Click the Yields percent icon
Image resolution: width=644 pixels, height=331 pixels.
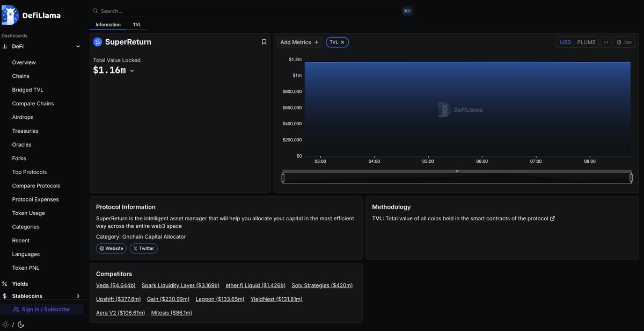5,284
